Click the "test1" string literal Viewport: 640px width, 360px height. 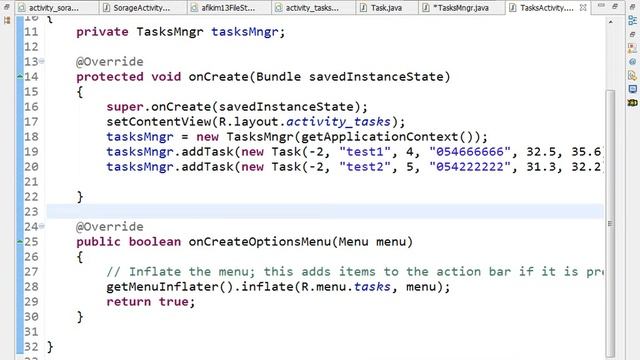(x=365, y=152)
